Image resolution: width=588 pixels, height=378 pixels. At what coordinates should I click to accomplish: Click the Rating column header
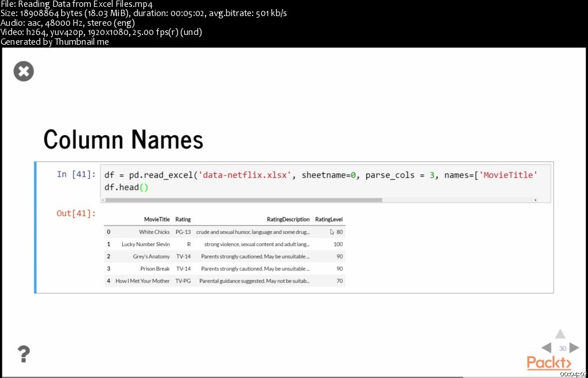(183, 219)
